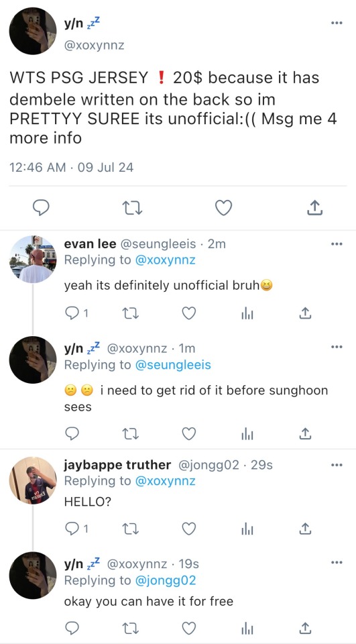The image size is (356, 644).
Task: Open evan lee's profile name
Action: coord(90,244)
